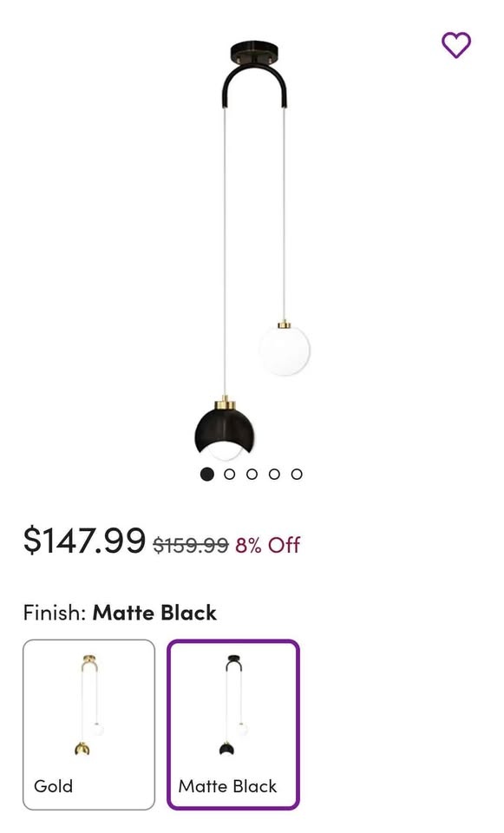The height and width of the screenshot is (833, 504).
Task: Open the main pendant light product image
Action: [252, 250]
